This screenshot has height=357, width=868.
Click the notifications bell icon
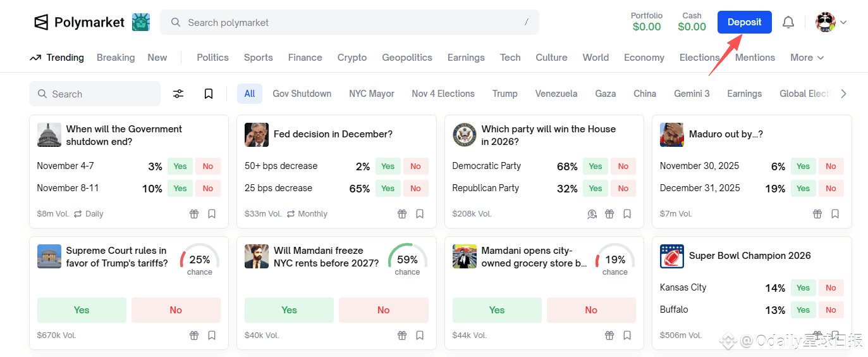pos(788,23)
